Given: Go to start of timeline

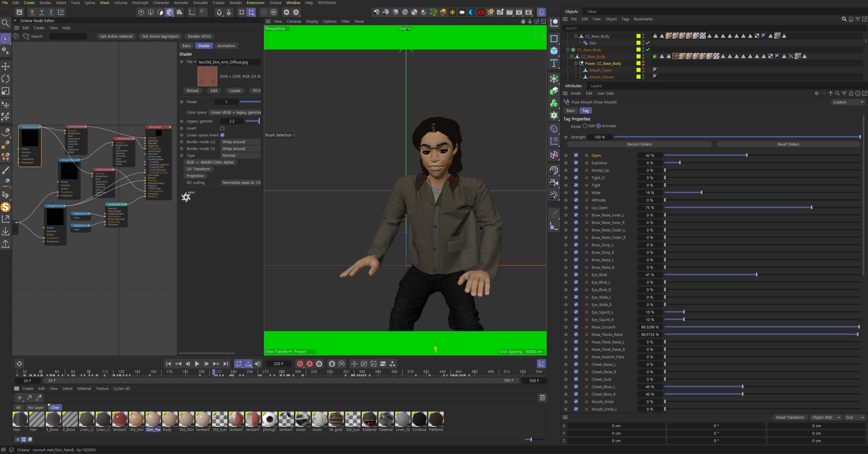Looking at the screenshot, I should point(168,364).
